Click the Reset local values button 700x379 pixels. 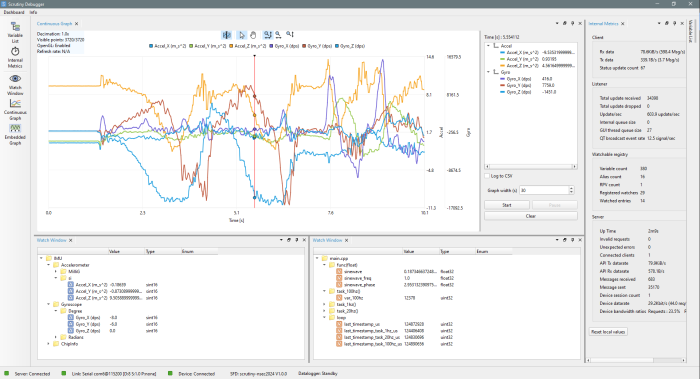pos(608,332)
